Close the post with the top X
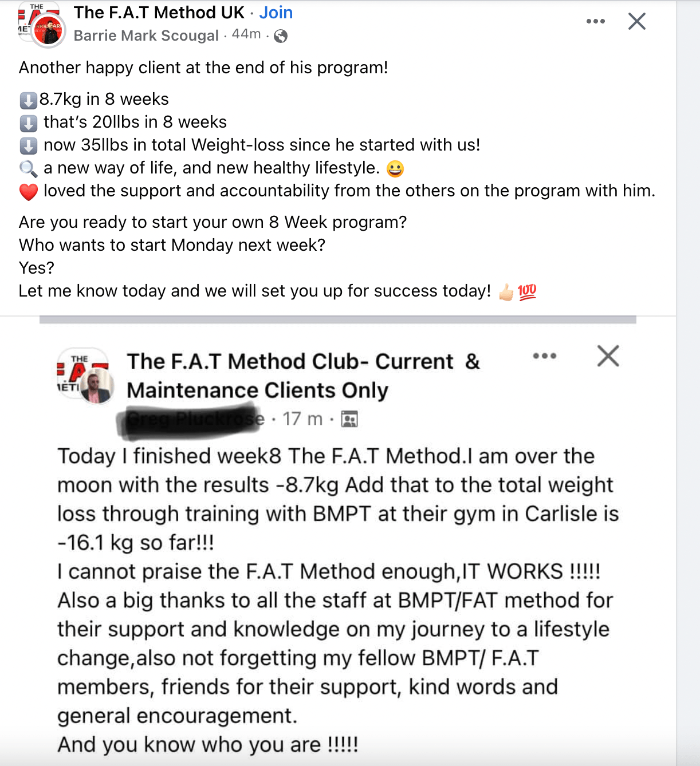Viewport: 700px width, 766px height. (x=636, y=22)
